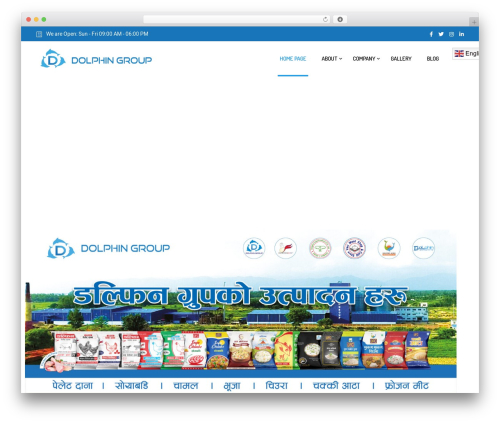Open the Instagram social icon
The image size is (500, 423).
[451, 34]
